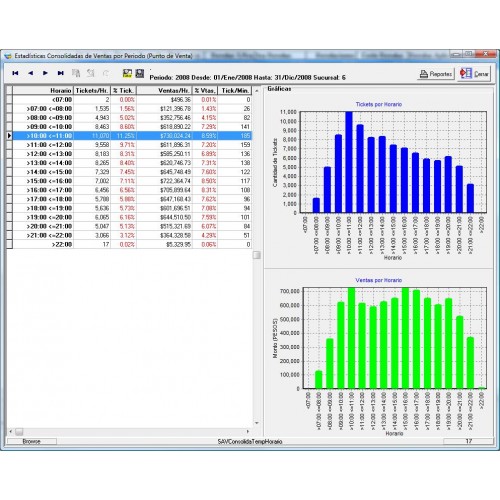The width and height of the screenshot is (500, 500).
Task: Click the Horario column header
Action: pos(43,90)
